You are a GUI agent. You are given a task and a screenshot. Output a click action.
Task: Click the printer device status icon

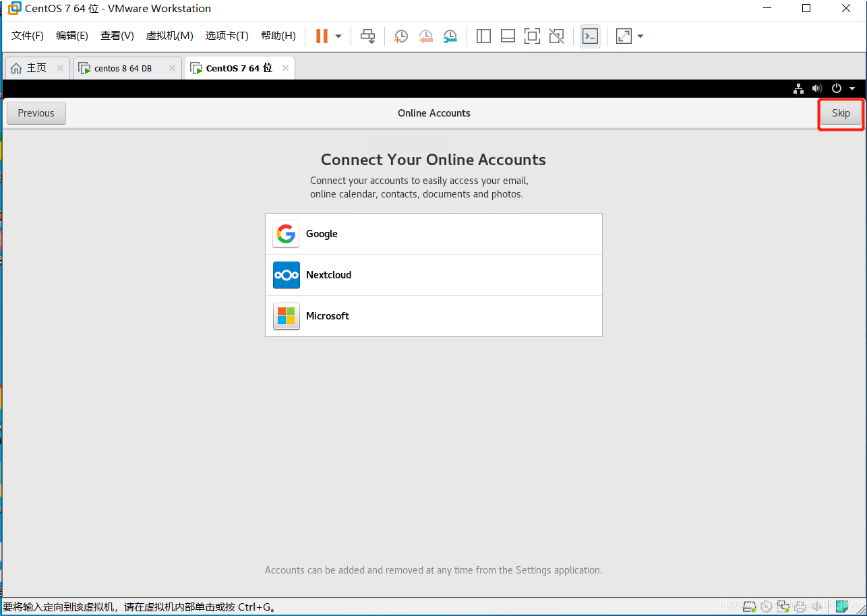click(800, 607)
